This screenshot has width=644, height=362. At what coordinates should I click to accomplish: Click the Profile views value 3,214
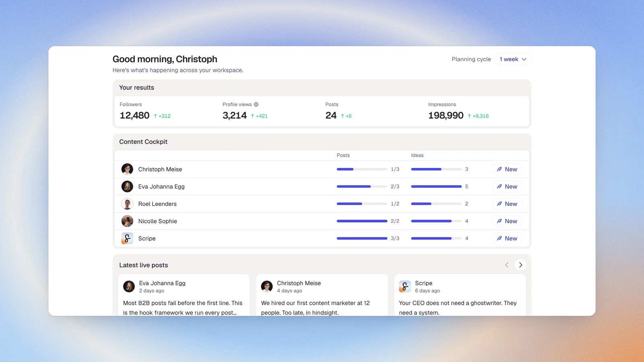tap(235, 115)
